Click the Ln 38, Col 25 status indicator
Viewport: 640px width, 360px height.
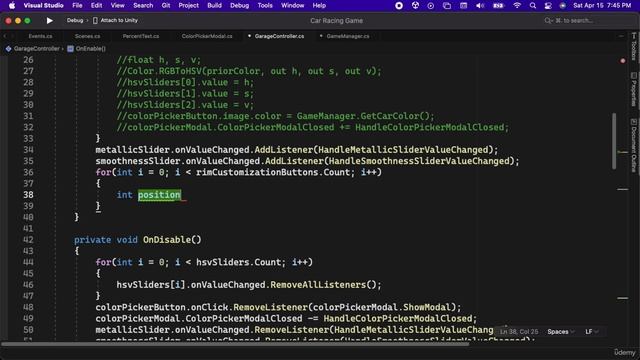coord(519,332)
